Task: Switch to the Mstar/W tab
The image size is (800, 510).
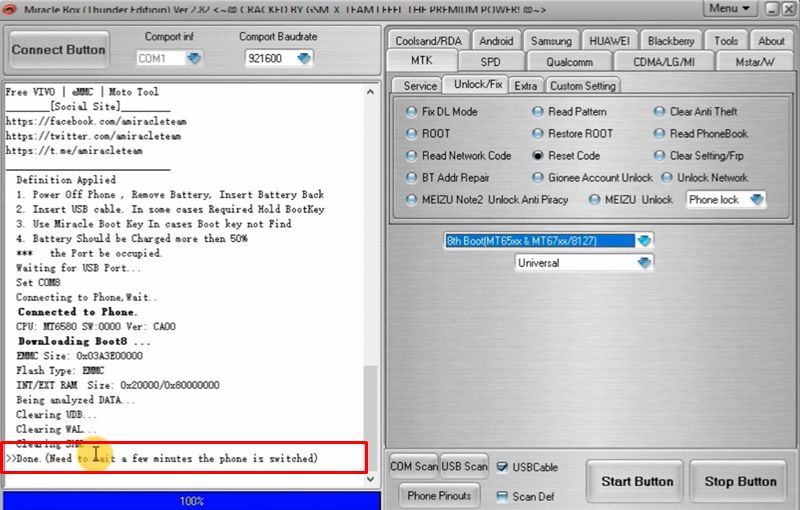Action: pos(755,62)
